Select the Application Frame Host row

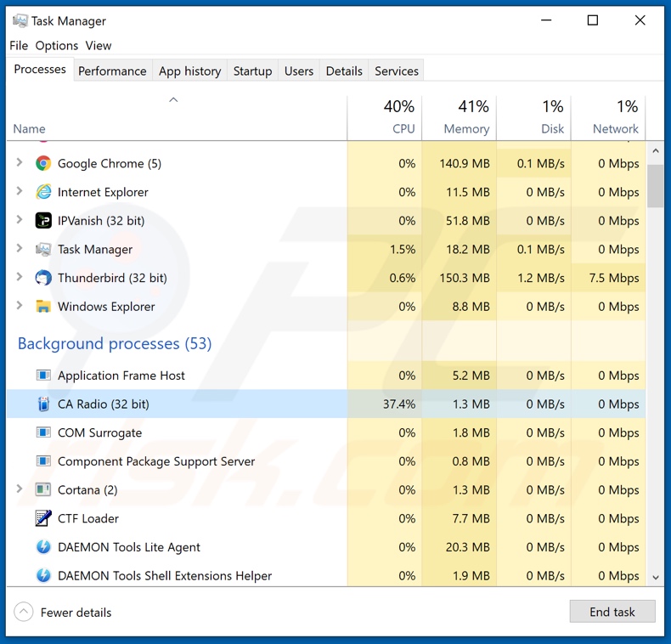click(x=325, y=376)
